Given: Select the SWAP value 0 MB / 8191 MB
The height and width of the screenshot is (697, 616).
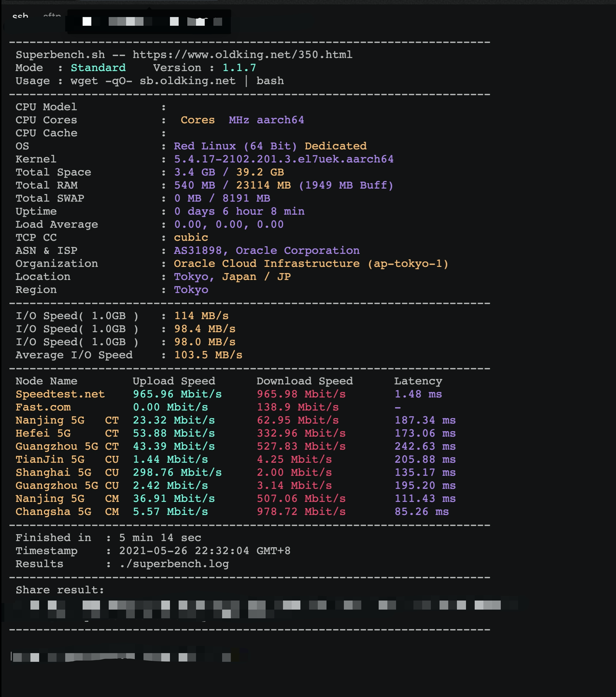Looking at the screenshot, I should (x=222, y=198).
